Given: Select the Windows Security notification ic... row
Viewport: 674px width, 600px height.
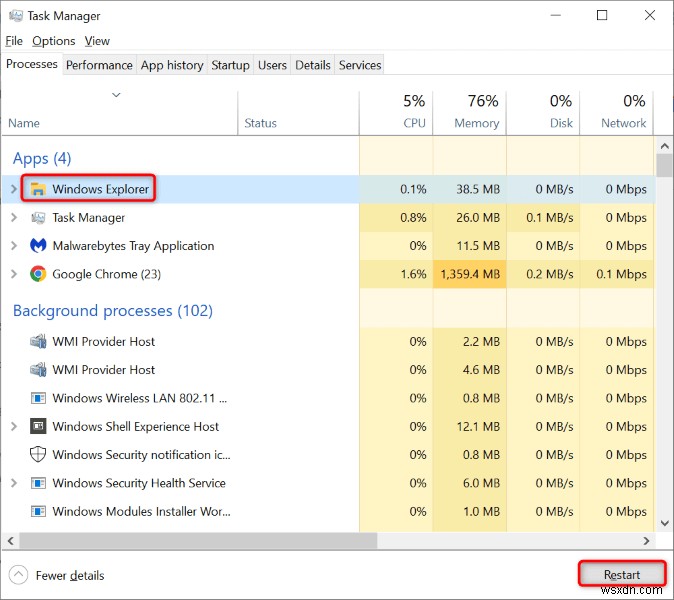Looking at the screenshot, I should [328, 455].
